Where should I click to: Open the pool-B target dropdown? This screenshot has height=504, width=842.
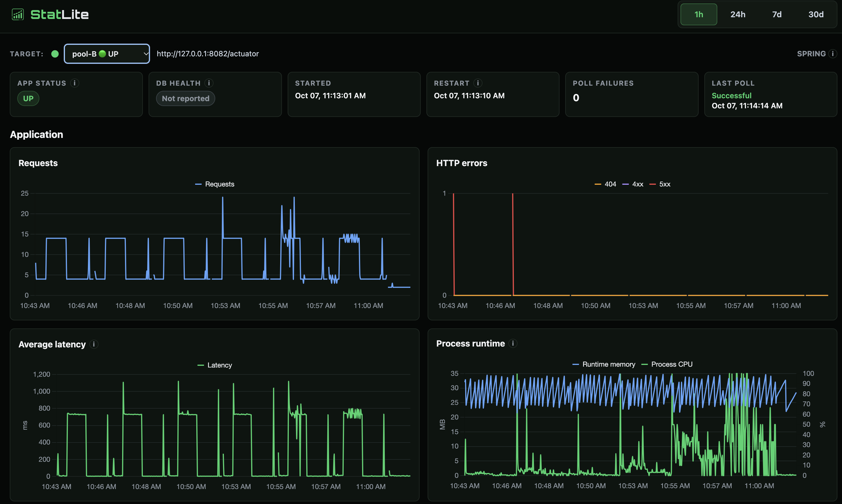[107, 54]
